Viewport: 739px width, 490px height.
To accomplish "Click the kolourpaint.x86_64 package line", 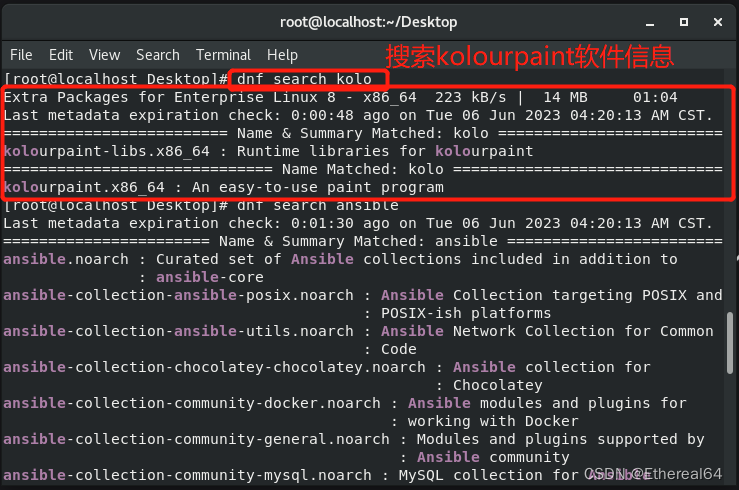I will [x=224, y=188].
